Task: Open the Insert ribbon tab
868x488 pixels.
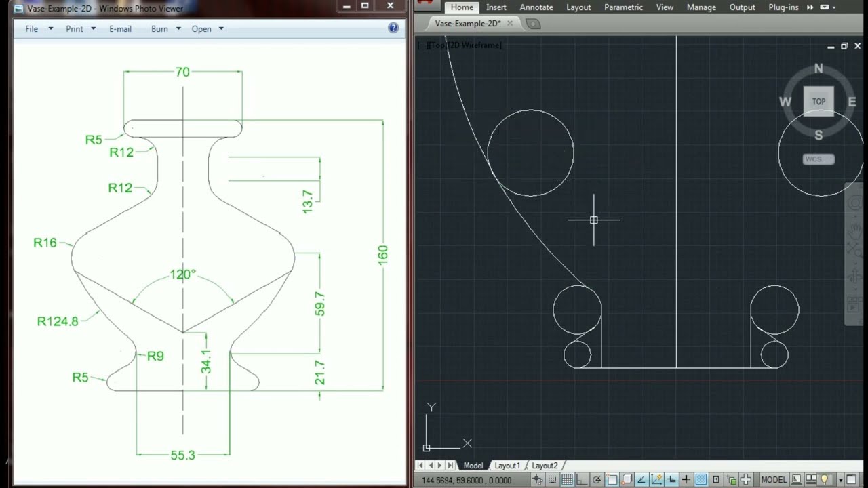Action: 496,7
